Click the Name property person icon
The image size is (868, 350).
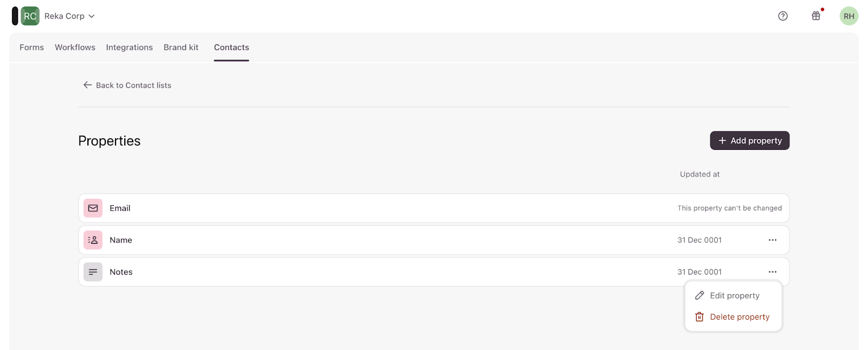[93, 240]
